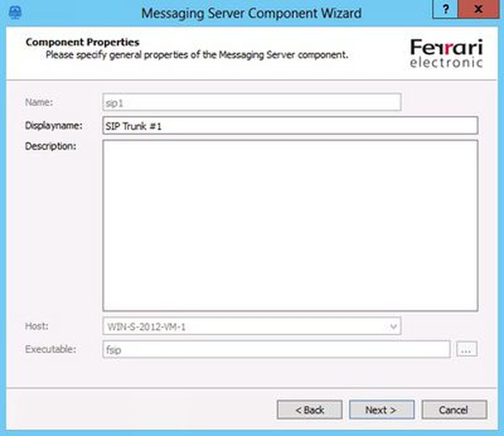Click inside the empty Description text area
504x436 pixels.
click(x=290, y=226)
